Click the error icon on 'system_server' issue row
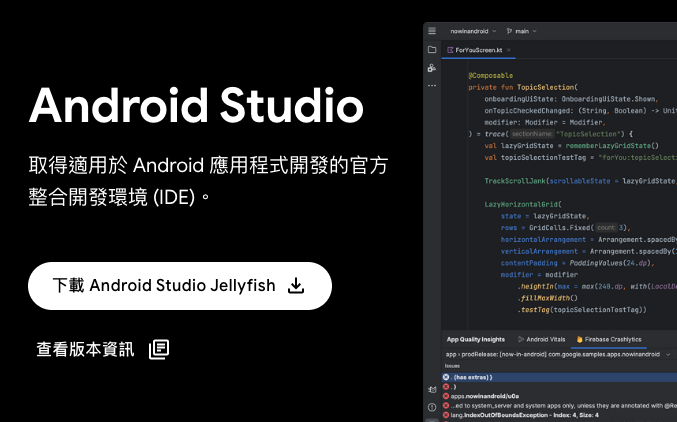677x422 pixels. (x=446, y=406)
